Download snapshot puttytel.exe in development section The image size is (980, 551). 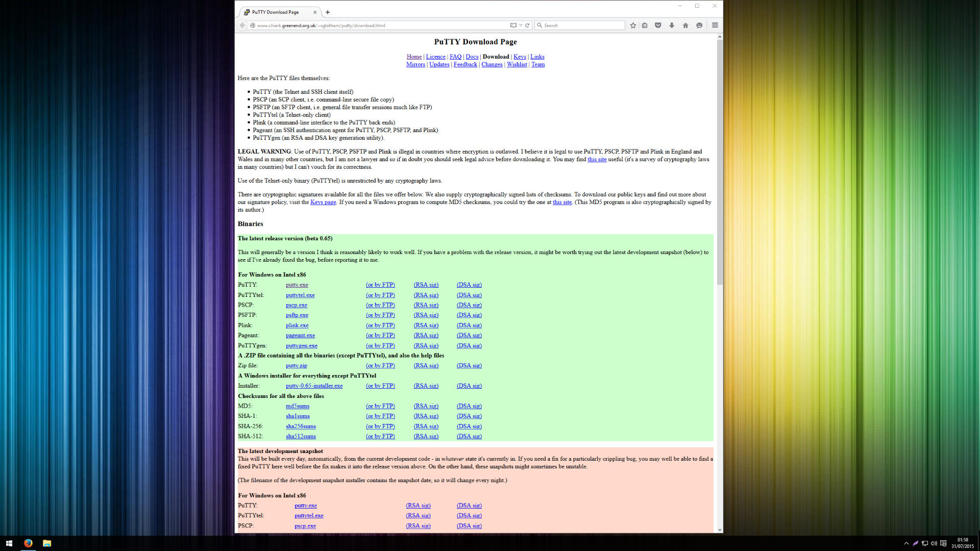[x=309, y=516]
